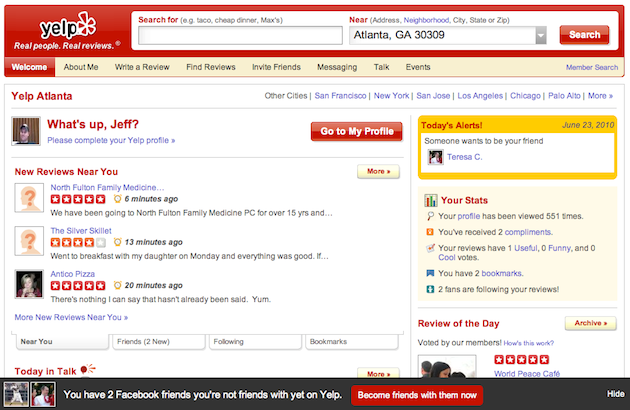This screenshot has height=410, width=630.
Task: Click clock icon beside 20 minutes ago
Action: click(x=117, y=285)
